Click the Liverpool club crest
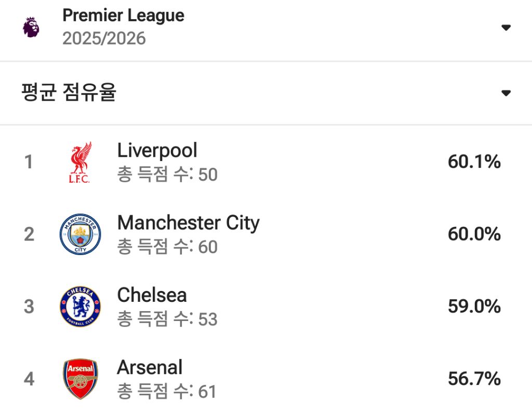This screenshot has height=414, width=532. pyautogui.click(x=80, y=162)
